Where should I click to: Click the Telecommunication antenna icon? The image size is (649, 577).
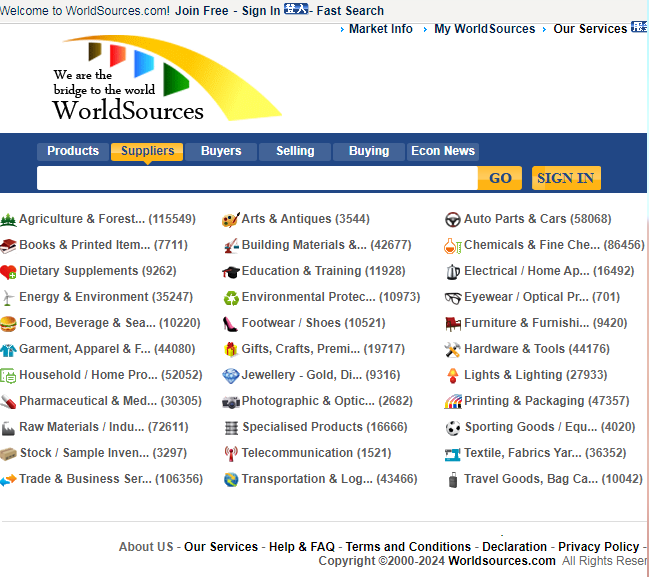[231, 454]
